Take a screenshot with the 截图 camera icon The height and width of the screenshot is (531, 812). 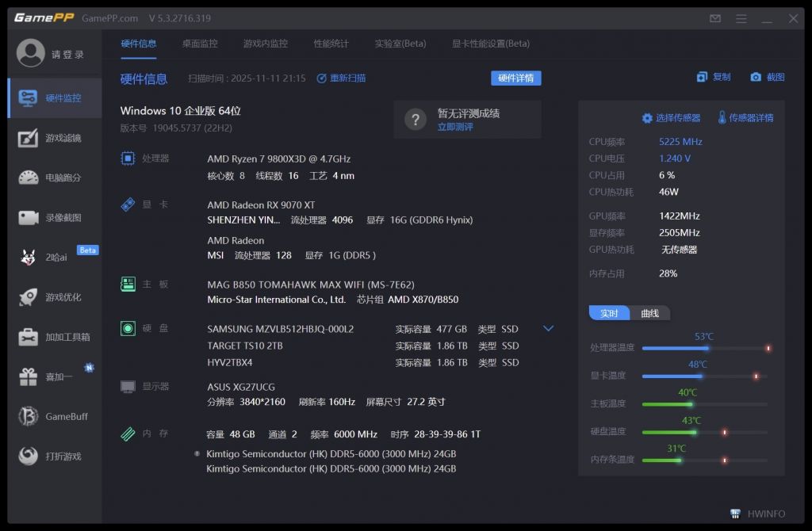pyautogui.click(x=765, y=76)
